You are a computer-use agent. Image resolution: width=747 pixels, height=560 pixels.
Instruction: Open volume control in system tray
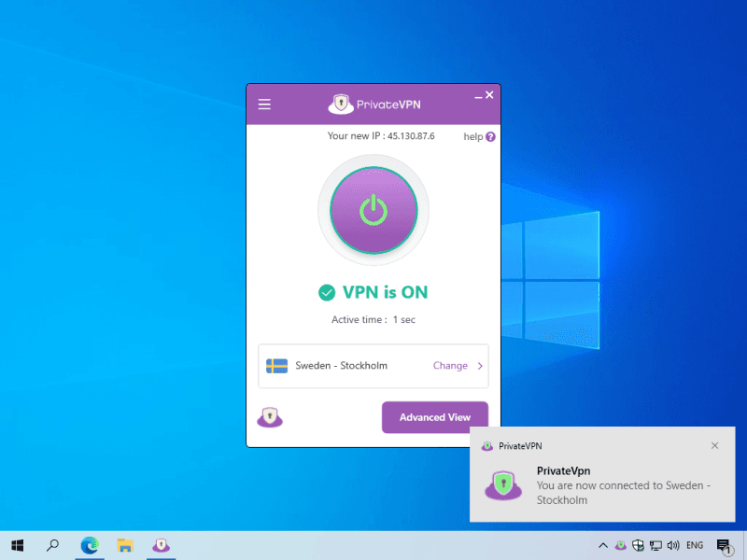[673, 545]
